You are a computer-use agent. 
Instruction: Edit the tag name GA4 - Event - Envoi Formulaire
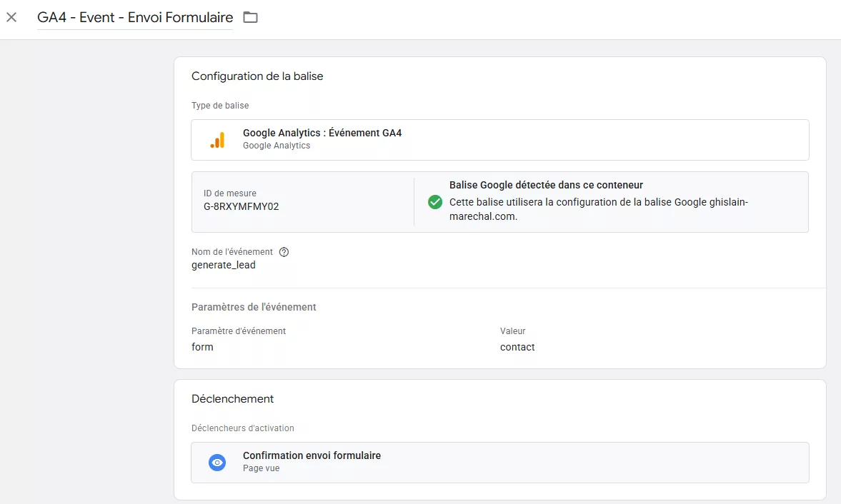click(x=134, y=17)
